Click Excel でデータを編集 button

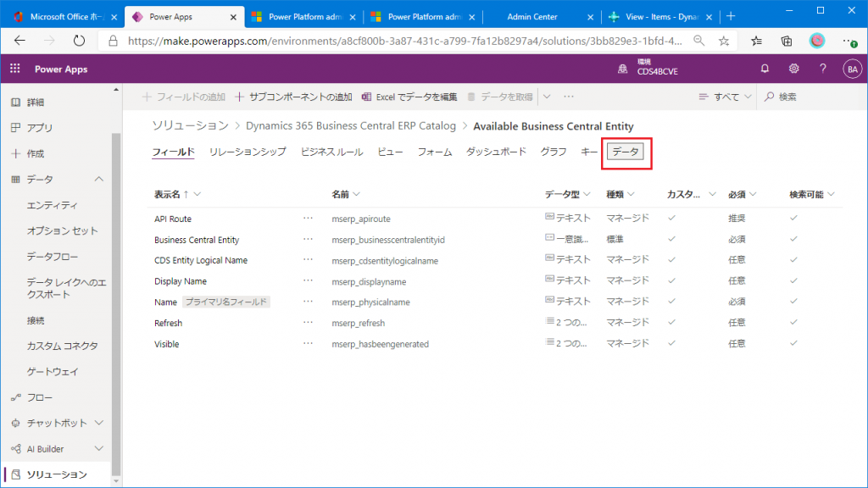(409, 97)
